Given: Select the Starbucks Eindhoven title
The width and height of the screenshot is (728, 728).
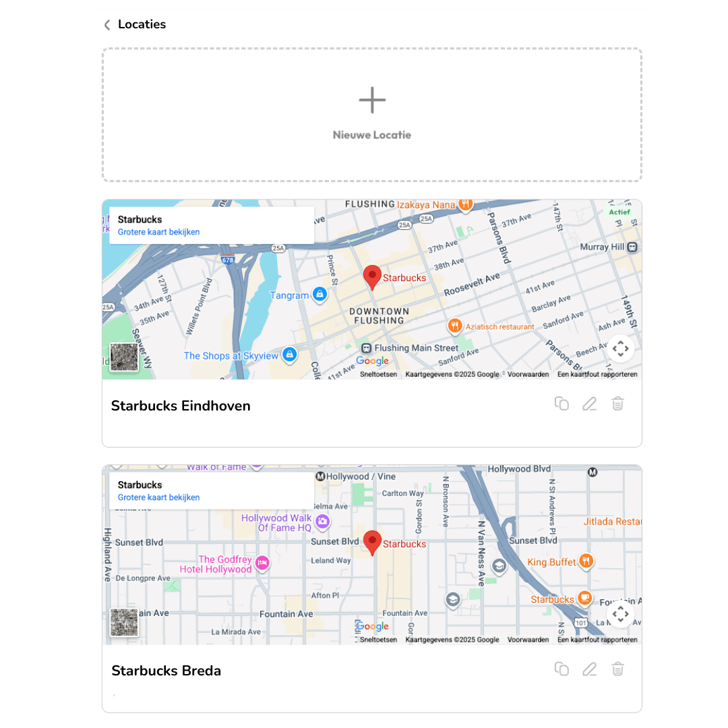Looking at the screenshot, I should point(181,406).
